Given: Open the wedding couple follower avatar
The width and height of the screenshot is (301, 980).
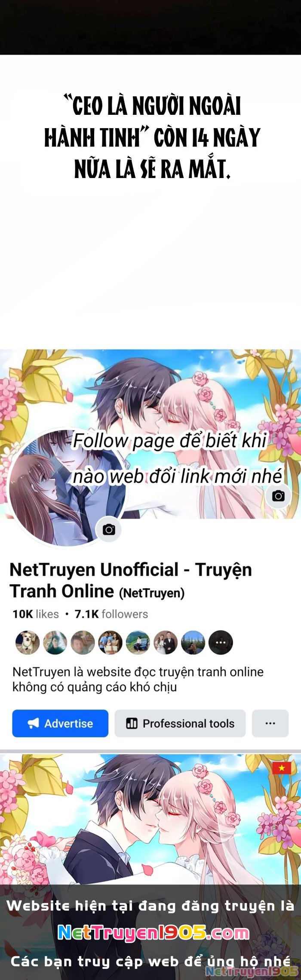Looking at the screenshot, I should [166, 642].
